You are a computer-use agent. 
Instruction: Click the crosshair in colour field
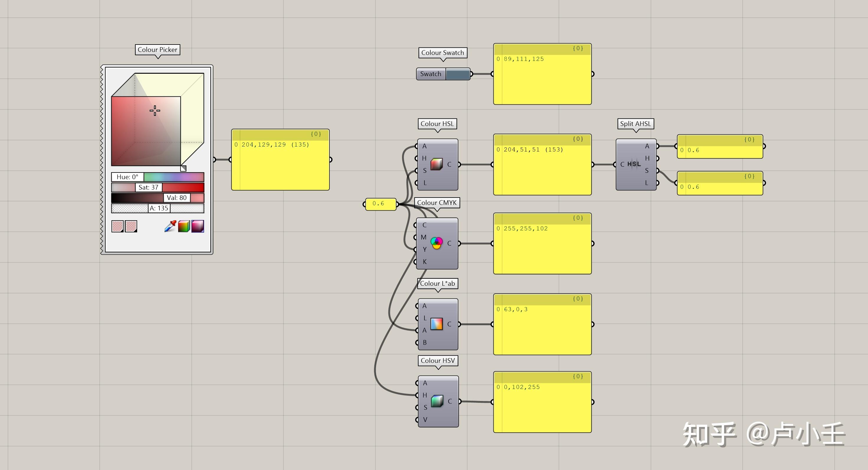[155, 111]
